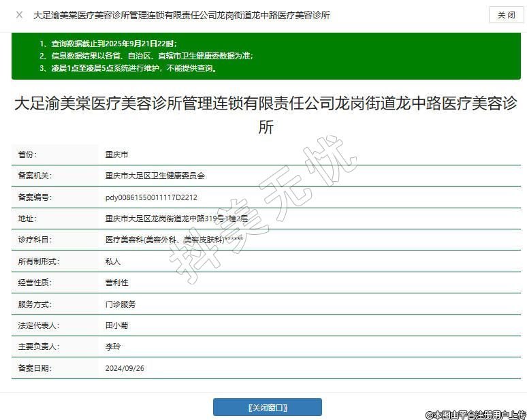
Task: Click the X icon in the top-left corner
Action: pyautogui.click(x=19, y=14)
